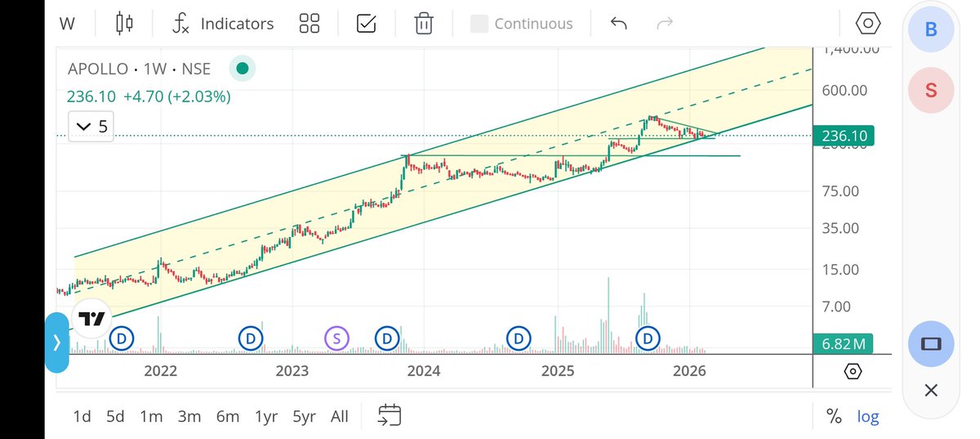Select the 5yr date range

tap(304, 416)
